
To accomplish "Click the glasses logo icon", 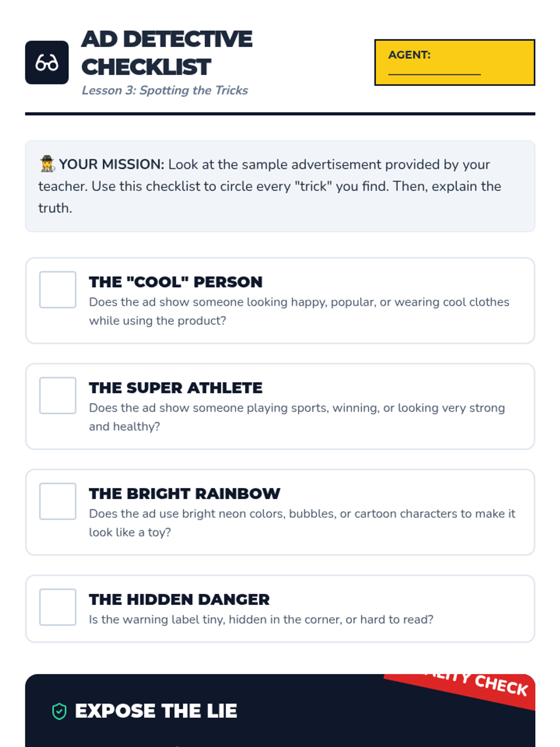I will pyautogui.click(x=47, y=63).
